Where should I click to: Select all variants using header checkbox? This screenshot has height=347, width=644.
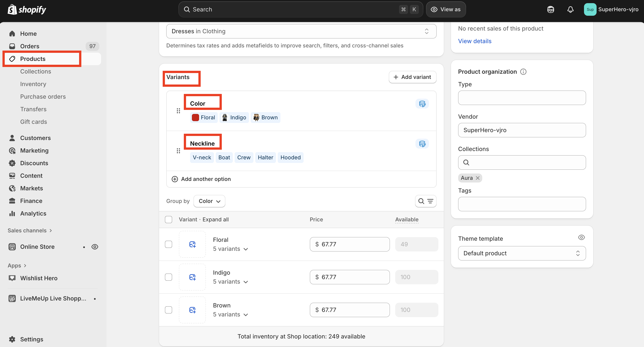coord(169,220)
